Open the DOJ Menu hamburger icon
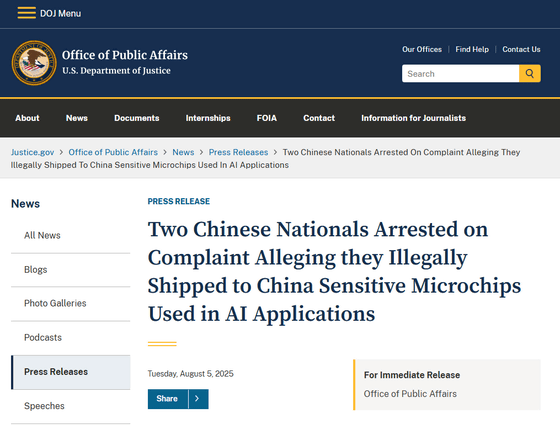The width and height of the screenshot is (560, 429). [x=26, y=13]
